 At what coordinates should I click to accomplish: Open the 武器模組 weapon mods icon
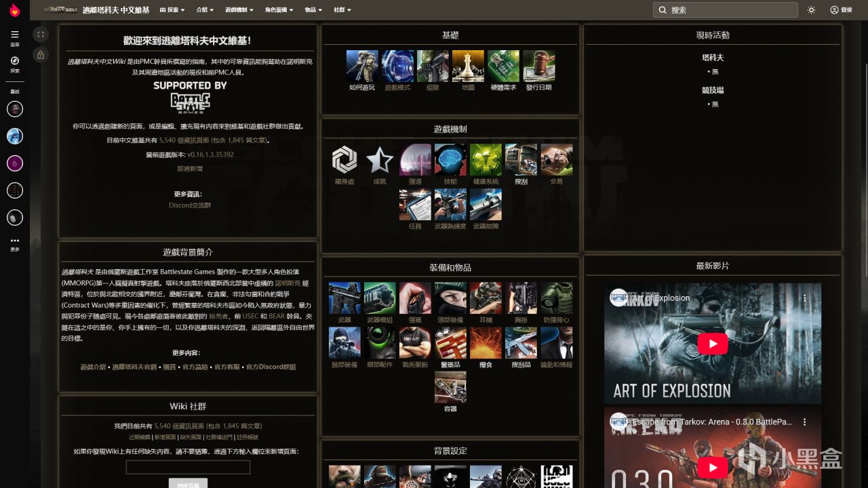pos(380,298)
